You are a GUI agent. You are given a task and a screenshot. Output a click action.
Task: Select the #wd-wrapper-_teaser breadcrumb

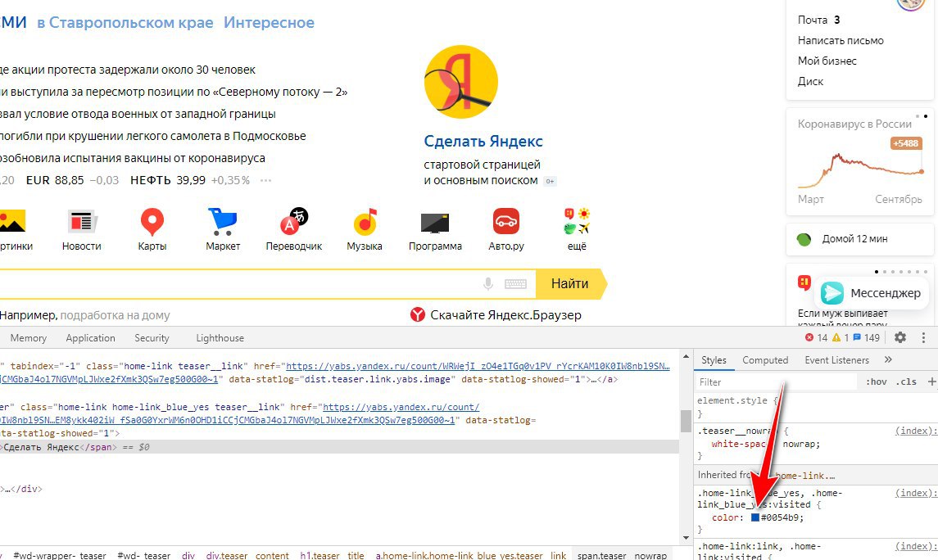tap(59, 555)
